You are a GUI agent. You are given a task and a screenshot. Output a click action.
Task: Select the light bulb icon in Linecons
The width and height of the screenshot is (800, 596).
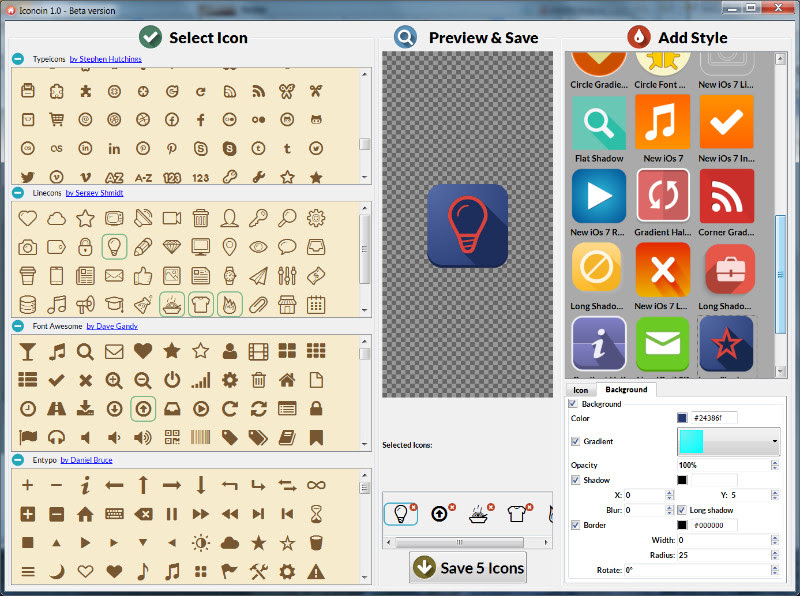pos(115,247)
